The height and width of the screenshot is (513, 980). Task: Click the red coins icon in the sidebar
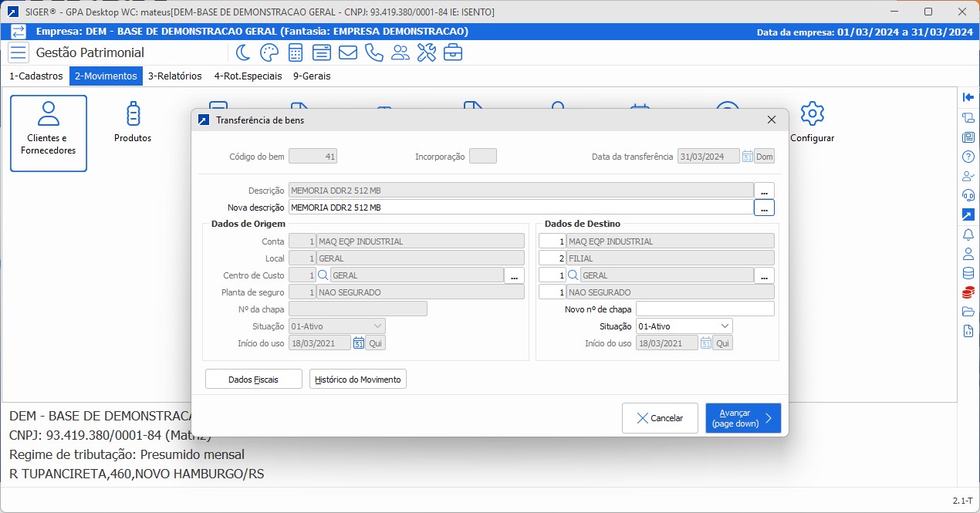[968, 292]
